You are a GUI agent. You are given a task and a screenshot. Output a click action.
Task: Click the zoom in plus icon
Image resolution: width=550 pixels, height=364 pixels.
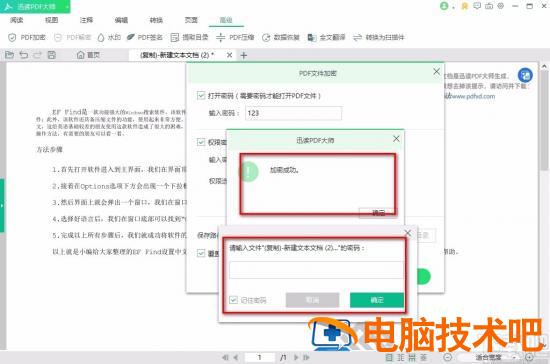coord(529,357)
